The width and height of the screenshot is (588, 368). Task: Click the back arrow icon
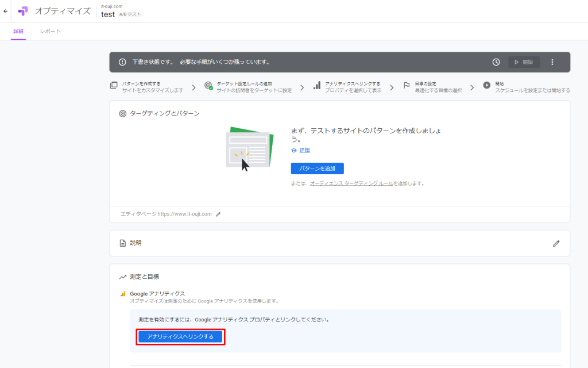click(5, 11)
